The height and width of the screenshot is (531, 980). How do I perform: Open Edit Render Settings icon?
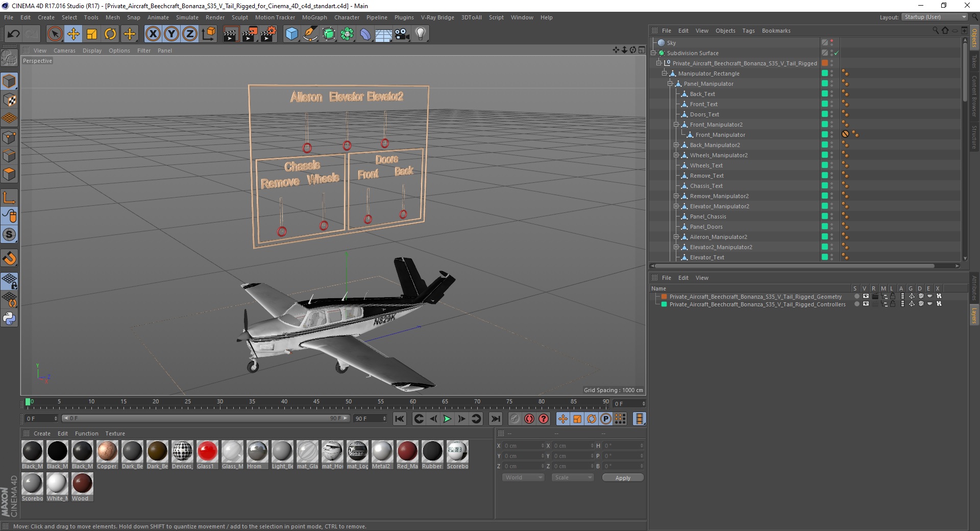tap(268, 34)
